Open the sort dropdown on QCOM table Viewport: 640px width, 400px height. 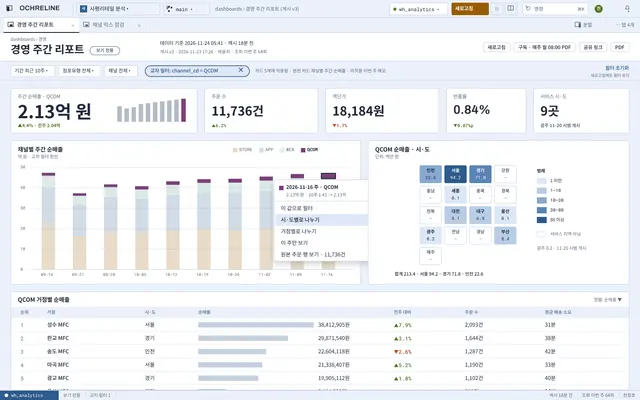tap(607, 300)
